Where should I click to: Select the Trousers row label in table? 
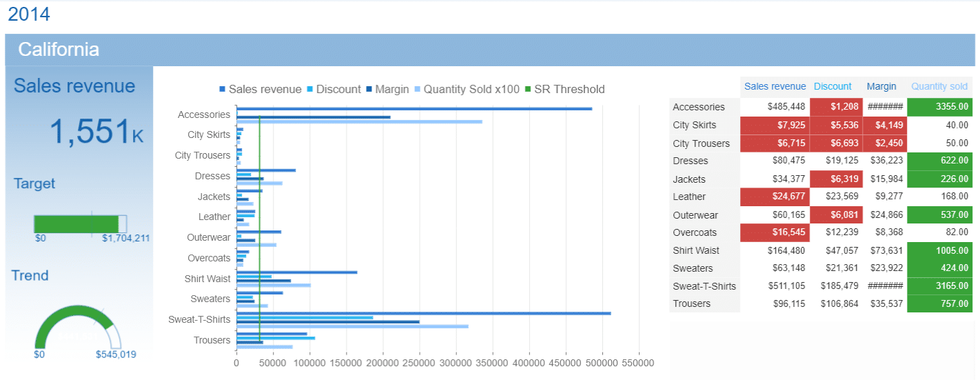pyautogui.click(x=692, y=303)
